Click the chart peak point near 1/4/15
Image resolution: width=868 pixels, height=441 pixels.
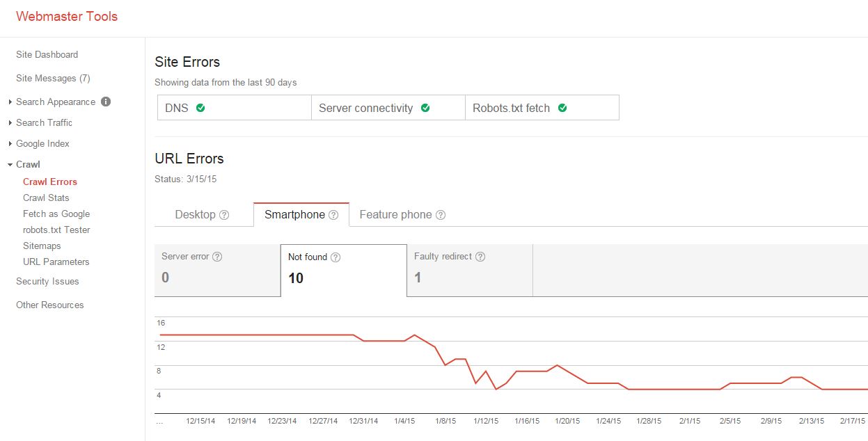click(x=415, y=335)
